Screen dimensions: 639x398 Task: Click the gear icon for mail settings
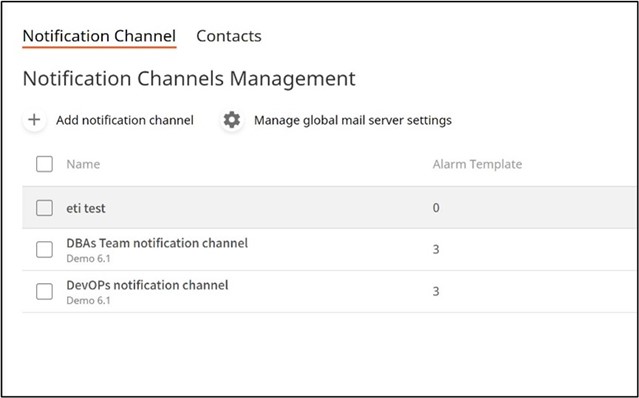click(232, 120)
